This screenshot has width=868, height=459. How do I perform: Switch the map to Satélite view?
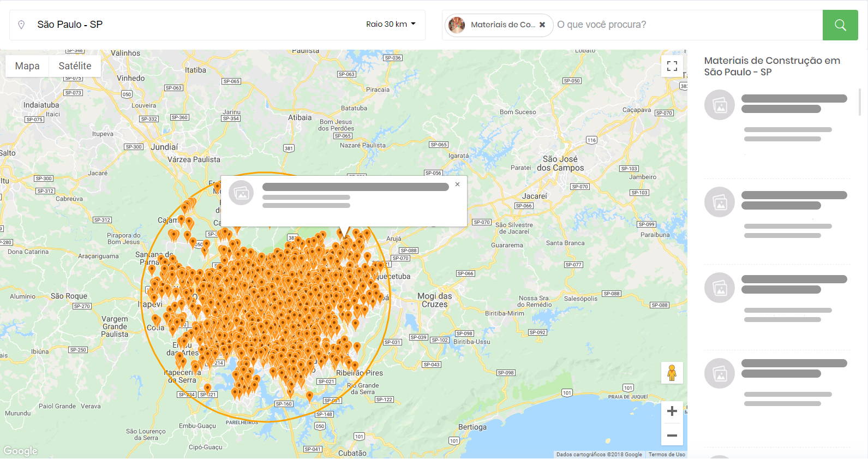click(x=75, y=66)
